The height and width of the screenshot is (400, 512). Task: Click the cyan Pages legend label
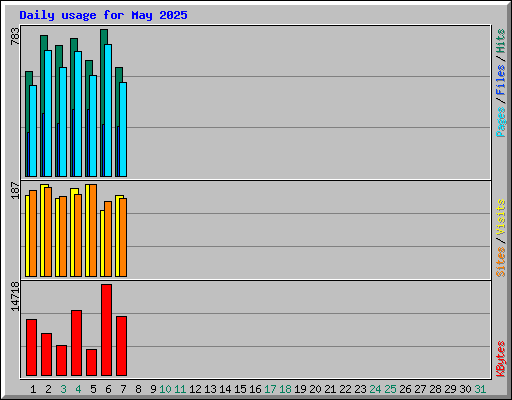click(x=501, y=122)
